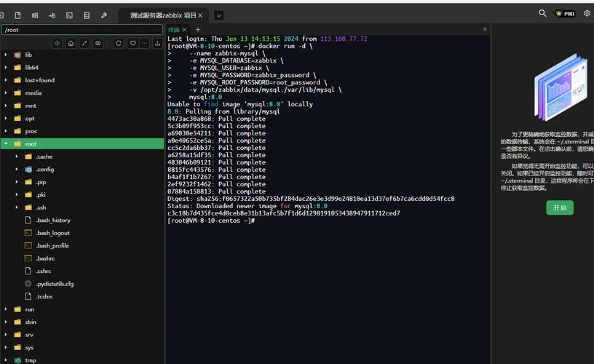This screenshot has height=364, width=594.
Task: Click the heart favorites icon
Action: [132, 44]
